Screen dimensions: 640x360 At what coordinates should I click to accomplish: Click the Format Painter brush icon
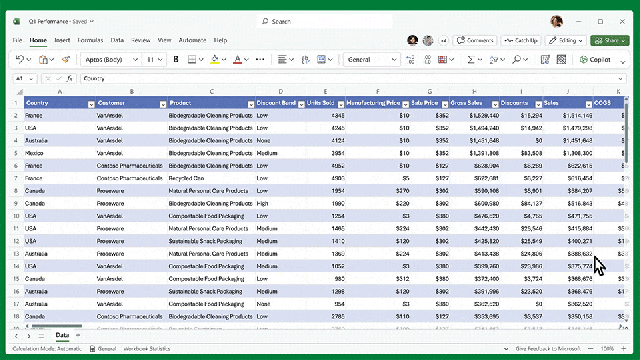click(65, 60)
